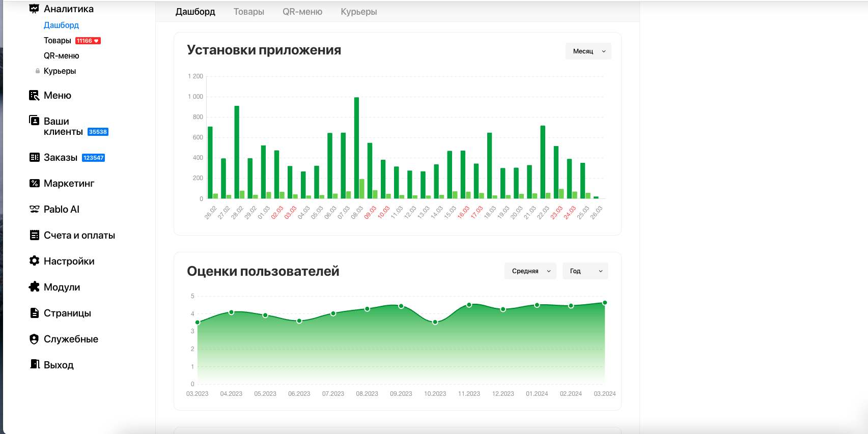Switch to the Товары tab

(248, 12)
